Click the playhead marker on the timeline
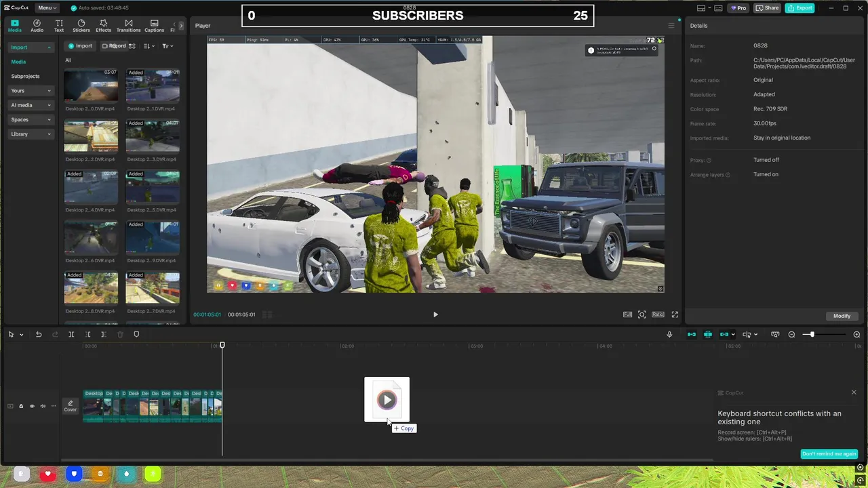The image size is (868, 488). [x=222, y=345]
